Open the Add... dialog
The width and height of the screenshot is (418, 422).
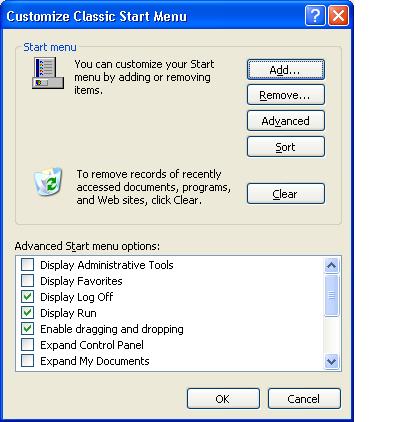click(x=286, y=70)
